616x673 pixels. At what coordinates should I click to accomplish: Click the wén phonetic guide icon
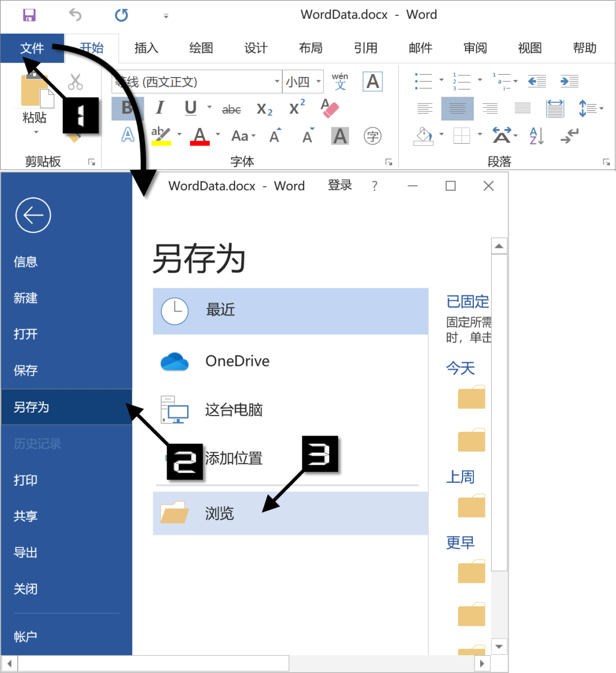point(340,82)
